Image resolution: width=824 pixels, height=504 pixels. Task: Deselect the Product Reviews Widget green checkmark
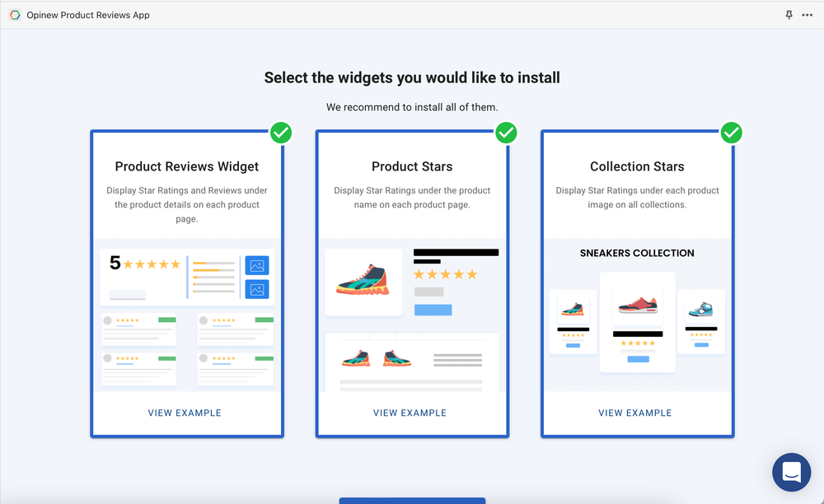click(281, 132)
